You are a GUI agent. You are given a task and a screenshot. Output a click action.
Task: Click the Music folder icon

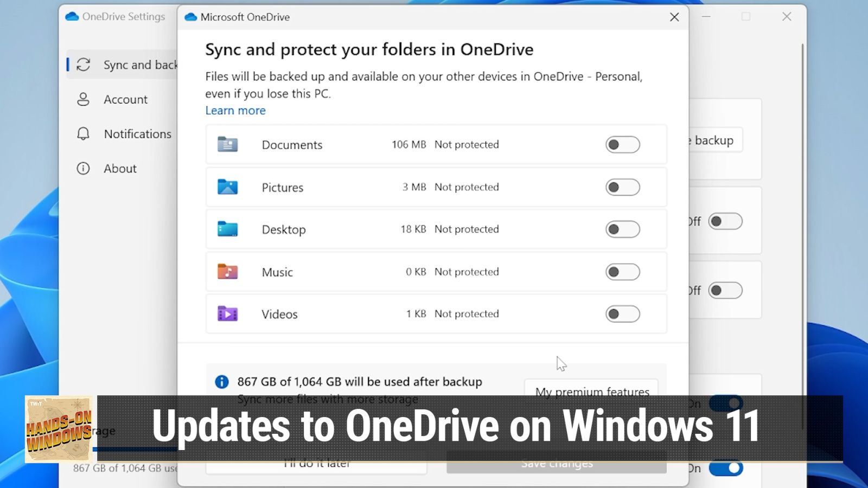pos(228,272)
